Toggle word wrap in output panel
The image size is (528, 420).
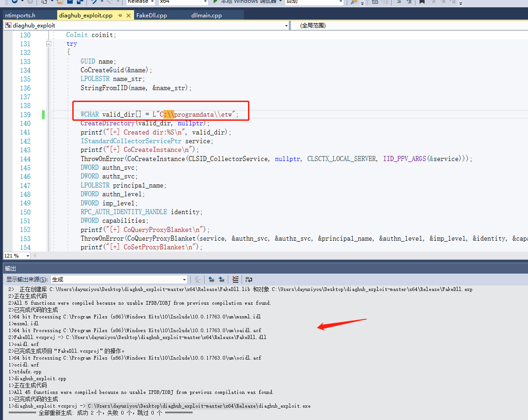point(249,280)
